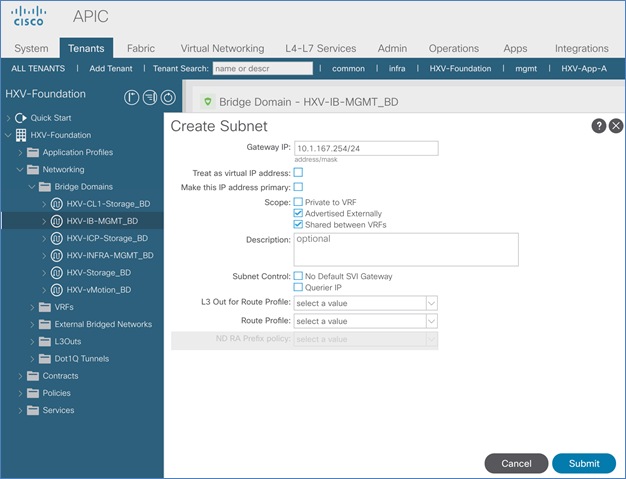
Task: Open the Integrations tab
Action: click(582, 48)
